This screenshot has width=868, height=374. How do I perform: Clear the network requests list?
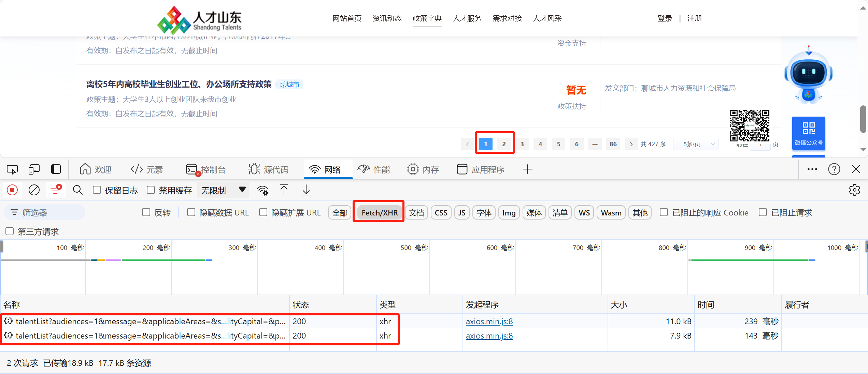coord(34,190)
